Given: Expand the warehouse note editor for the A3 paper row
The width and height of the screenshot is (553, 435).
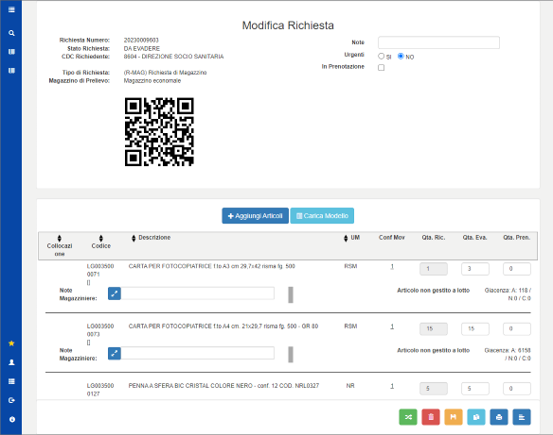Looking at the screenshot, I should [x=114, y=293].
